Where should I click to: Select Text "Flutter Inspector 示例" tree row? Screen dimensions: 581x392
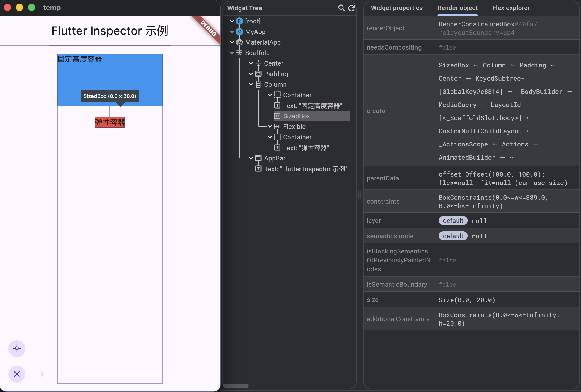306,169
